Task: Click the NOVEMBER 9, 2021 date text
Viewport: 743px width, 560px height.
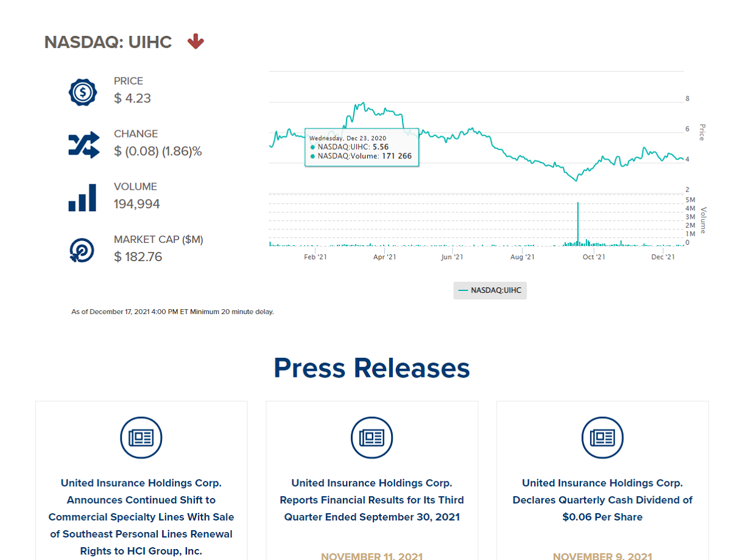Action: point(602,556)
